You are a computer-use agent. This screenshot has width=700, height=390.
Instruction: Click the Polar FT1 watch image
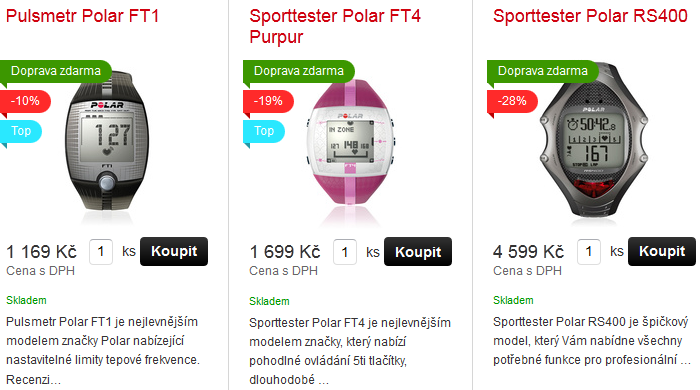pos(107,142)
